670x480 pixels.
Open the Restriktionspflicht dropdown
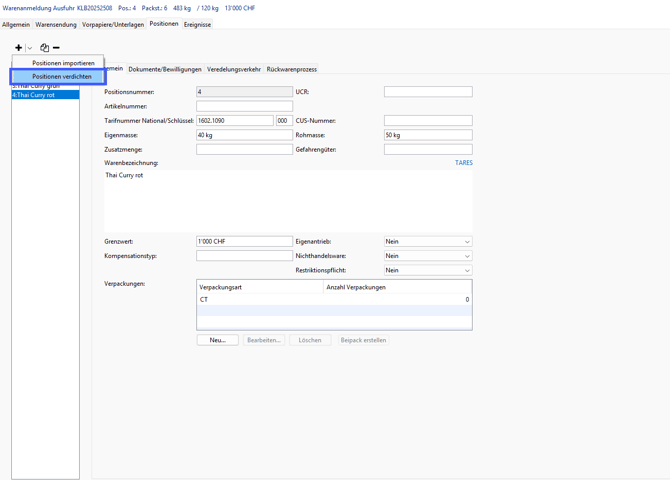tap(428, 270)
